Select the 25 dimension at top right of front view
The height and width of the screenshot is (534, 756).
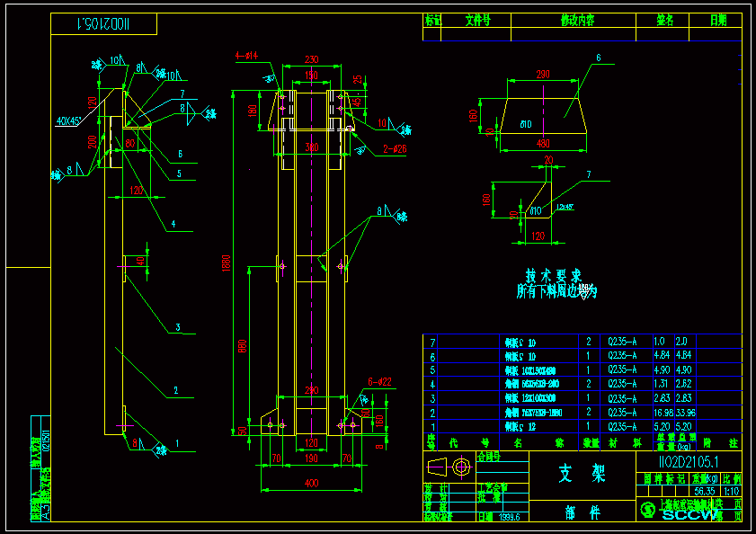pos(357,79)
